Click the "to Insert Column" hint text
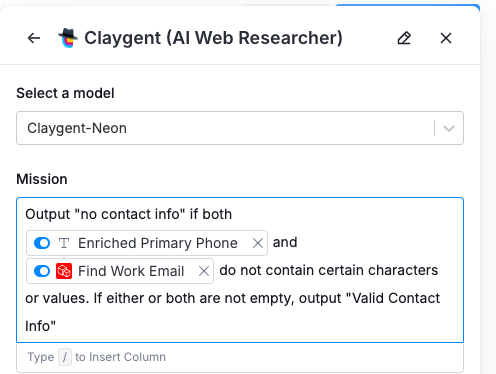 pyautogui.click(x=120, y=357)
